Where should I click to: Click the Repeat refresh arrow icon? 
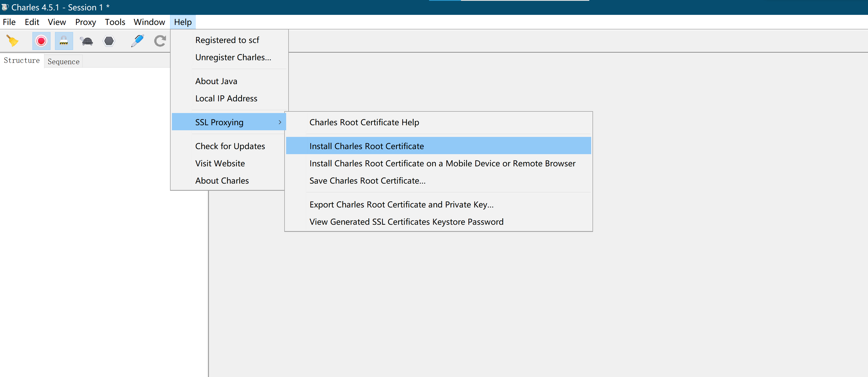tap(160, 41)
